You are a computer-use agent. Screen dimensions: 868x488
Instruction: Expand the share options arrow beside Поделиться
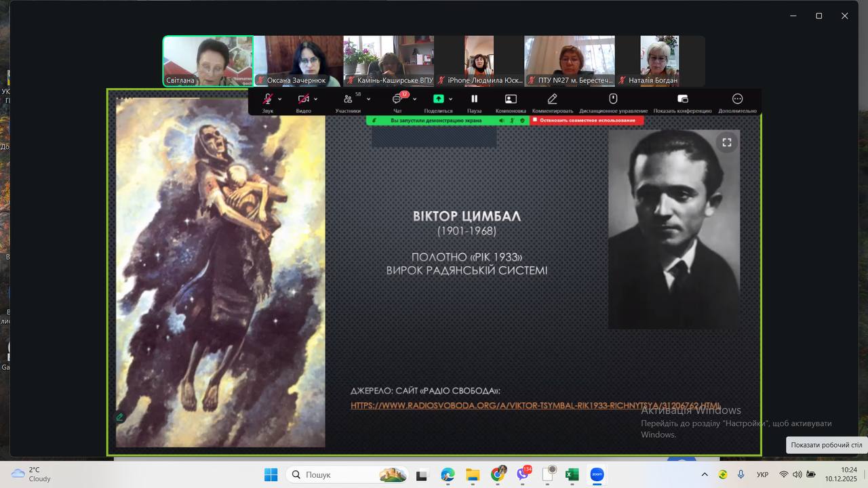pos(451,99)
